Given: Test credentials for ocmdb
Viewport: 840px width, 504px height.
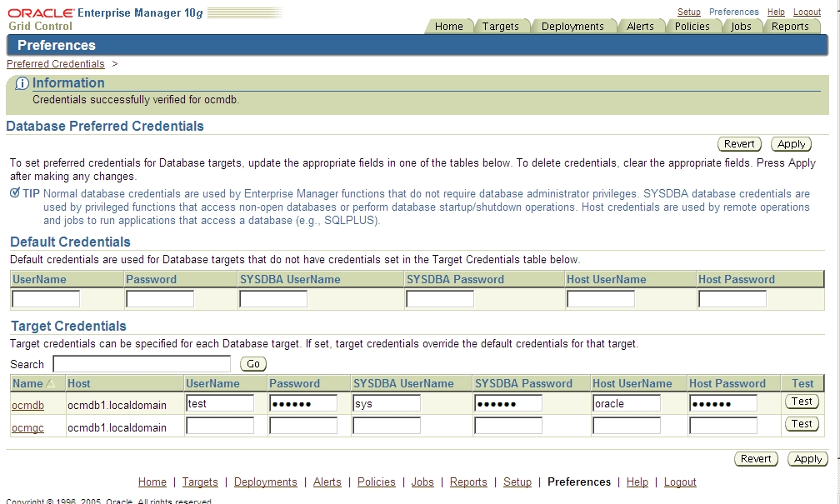Looking at the screenshot, I should click(802, 402).
